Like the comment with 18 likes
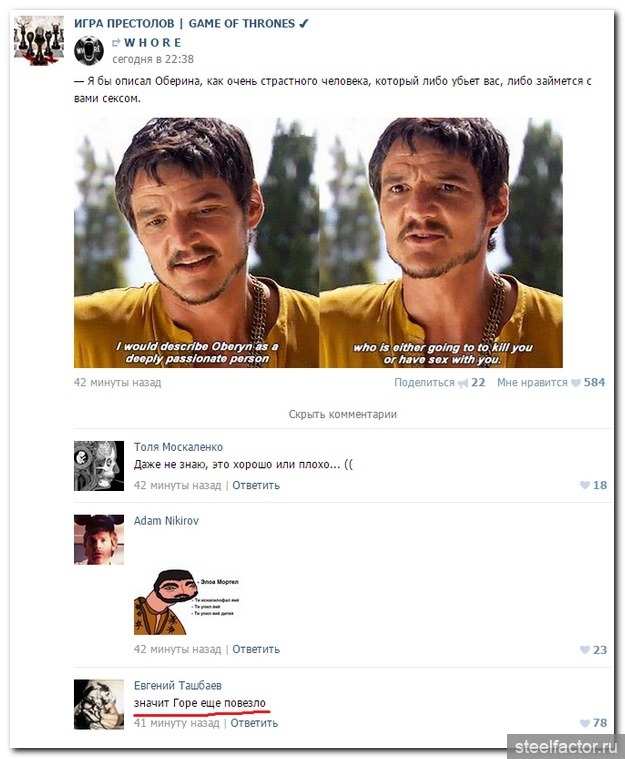The height and width of the screenshot is (759, 625). [x=593, y=485]
